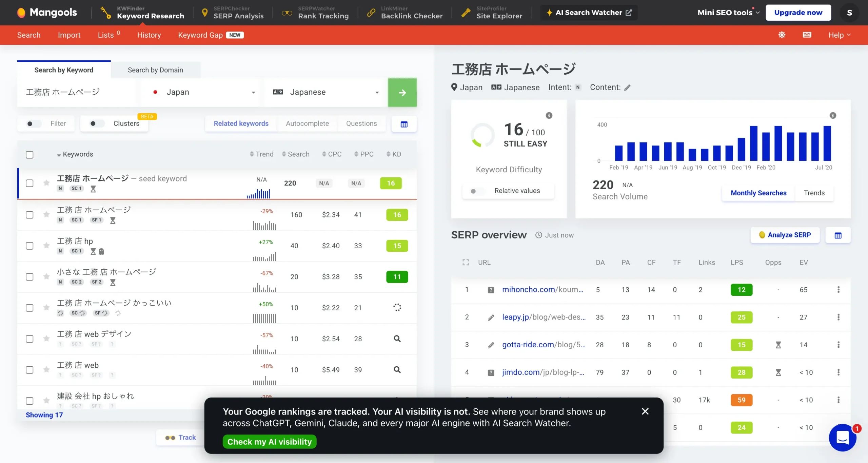Click the Upgrade now button
This screenshot has height=463, width=868.
[x=798, y=13]
